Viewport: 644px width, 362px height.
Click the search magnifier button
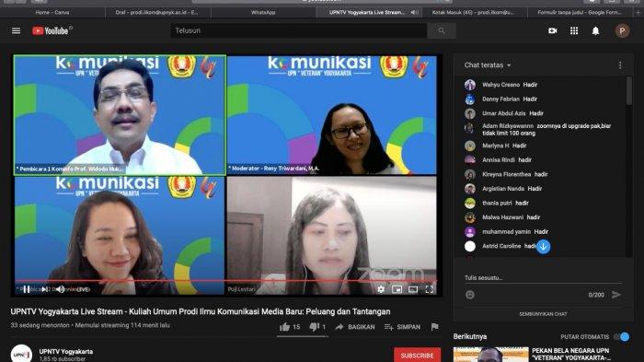coord(442,30)
